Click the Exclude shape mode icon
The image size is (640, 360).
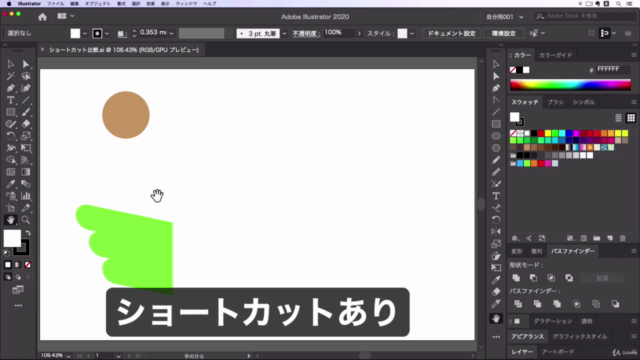(x=569, y=278)
